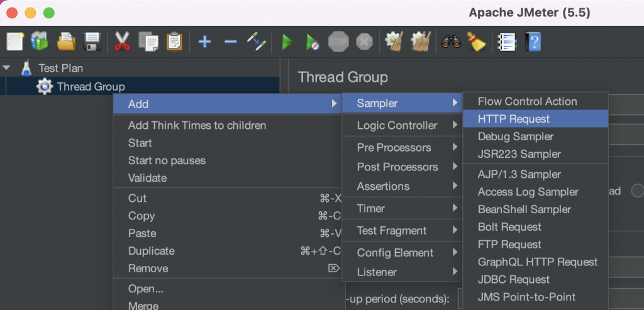The image size is (644, 310).
Task: Collapse the Test Plan tree node arrow
Action: click(7, 68)
